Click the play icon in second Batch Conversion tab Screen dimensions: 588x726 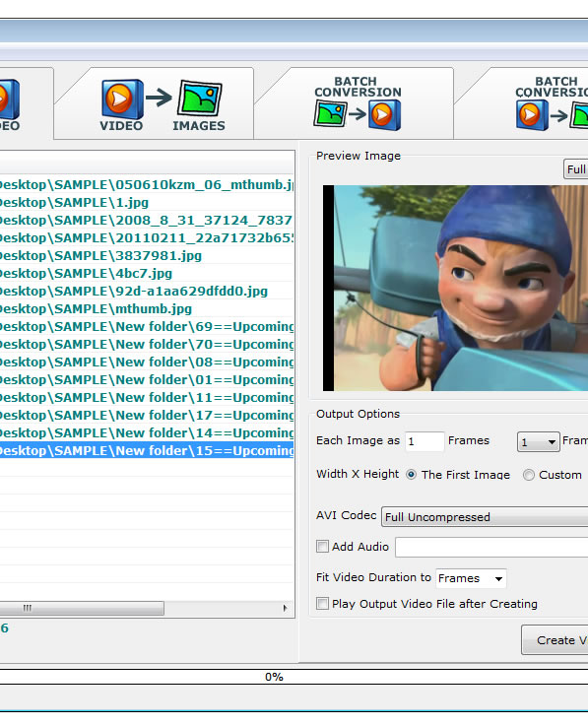click(x=532, y=115)
